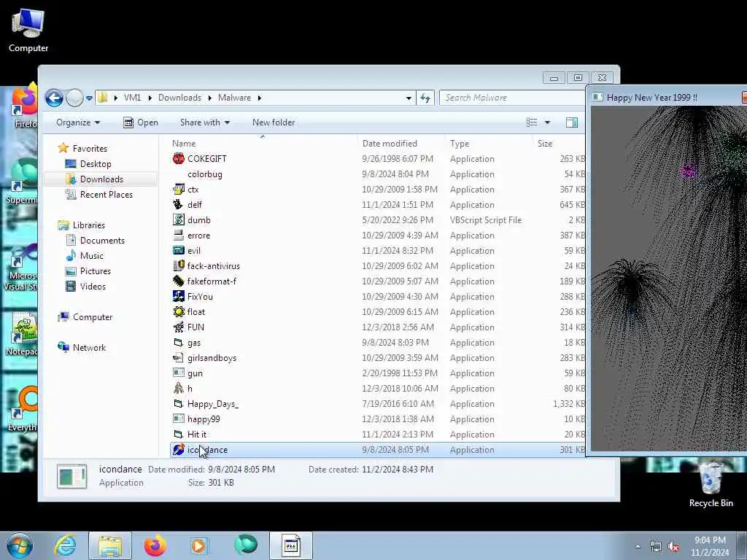Select Downloads in navigation pane
Screen dimensions: 747x560
click(101, 179)
